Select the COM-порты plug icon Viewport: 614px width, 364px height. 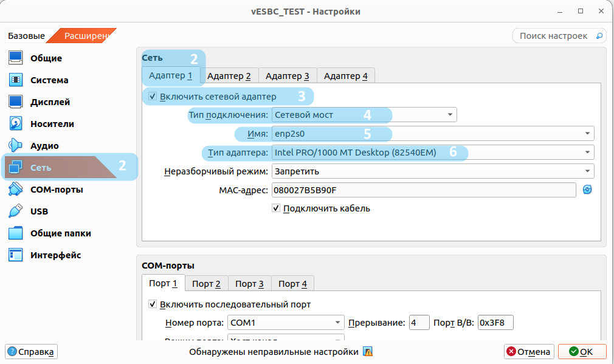pos(16,190)
